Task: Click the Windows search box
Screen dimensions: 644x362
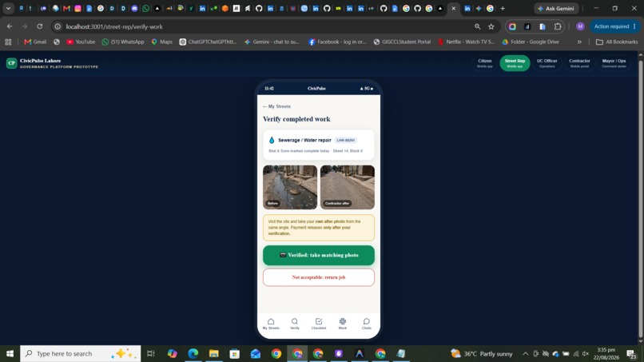Action: coord(81,353)
